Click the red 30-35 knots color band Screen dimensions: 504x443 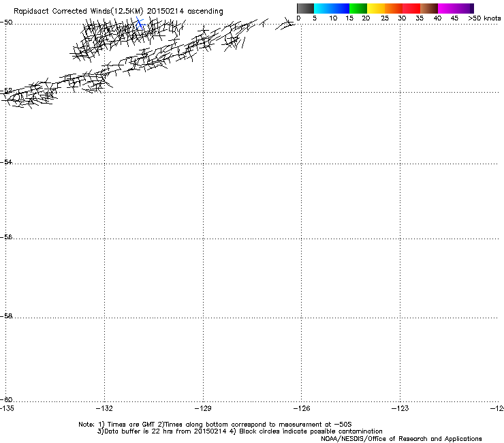coord(411,8)
